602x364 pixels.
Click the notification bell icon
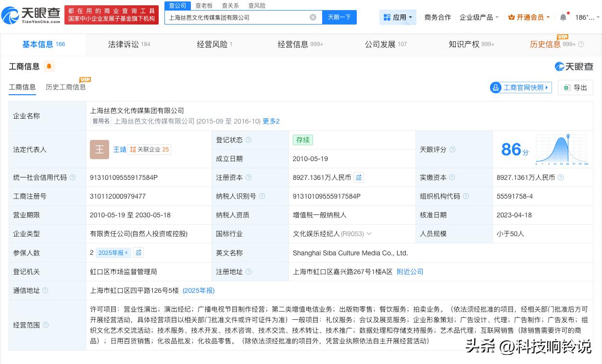click(x=563, y=17)
